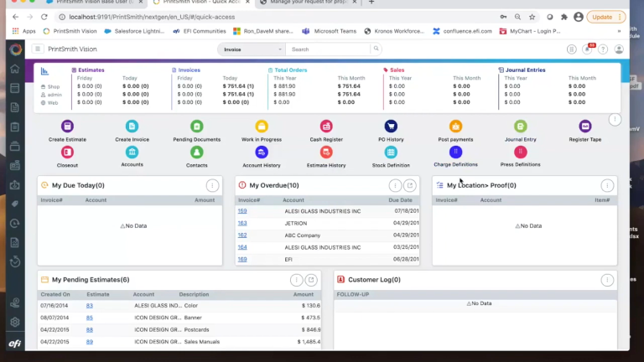Click the browser back arrow
644x362 pixels.
pyautogui.click(x=16, y=17)
